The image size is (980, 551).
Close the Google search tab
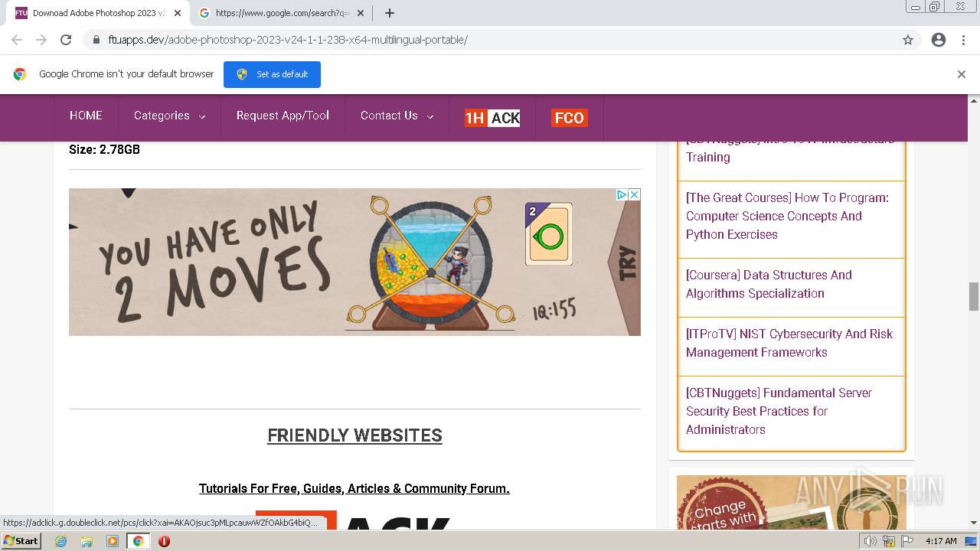tap(361, 13)
